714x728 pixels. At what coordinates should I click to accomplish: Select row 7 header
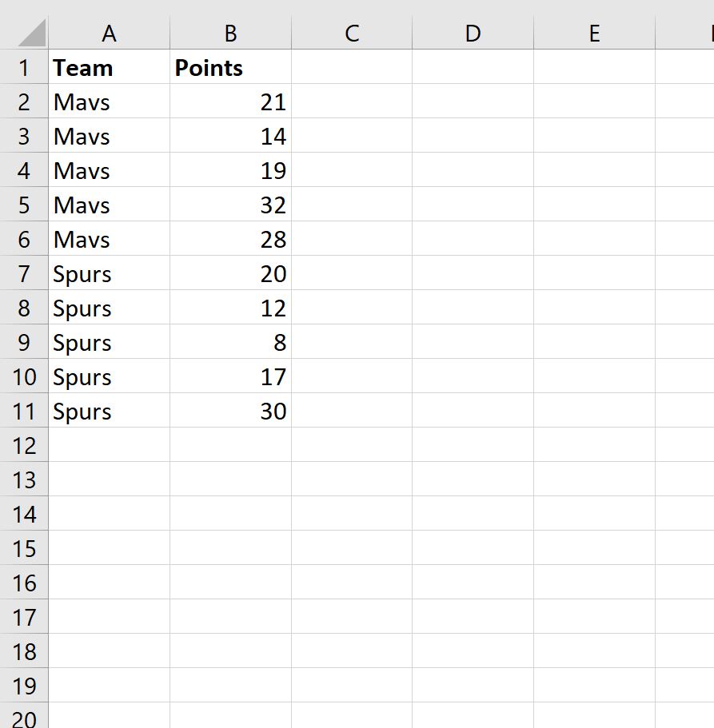point(24,273)
